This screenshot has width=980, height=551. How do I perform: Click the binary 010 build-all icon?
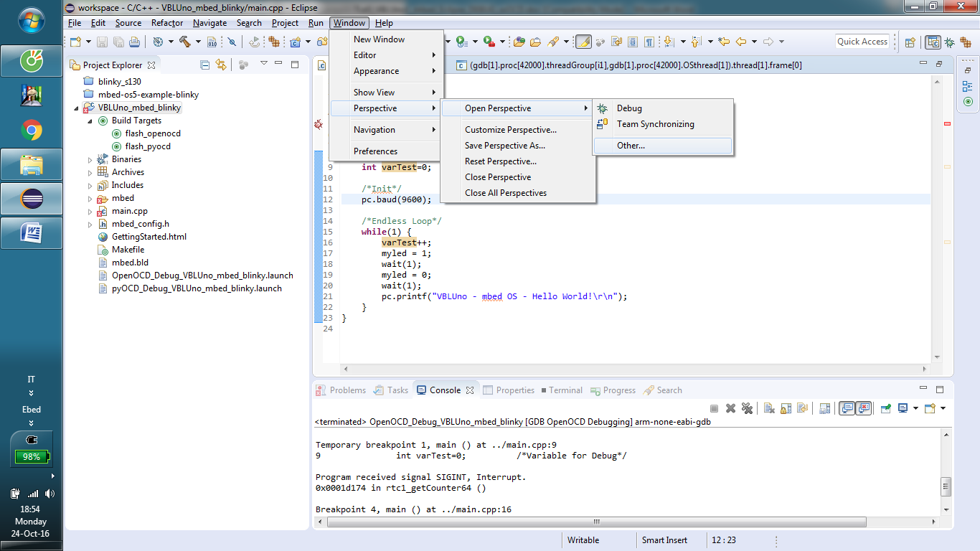(x=211, y=42)
